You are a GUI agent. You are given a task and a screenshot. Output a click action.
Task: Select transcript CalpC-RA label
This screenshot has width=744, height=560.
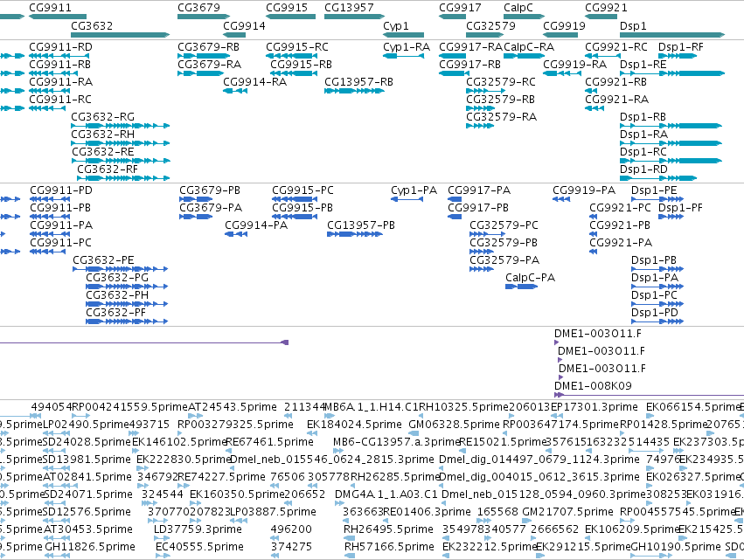point(529,47)
